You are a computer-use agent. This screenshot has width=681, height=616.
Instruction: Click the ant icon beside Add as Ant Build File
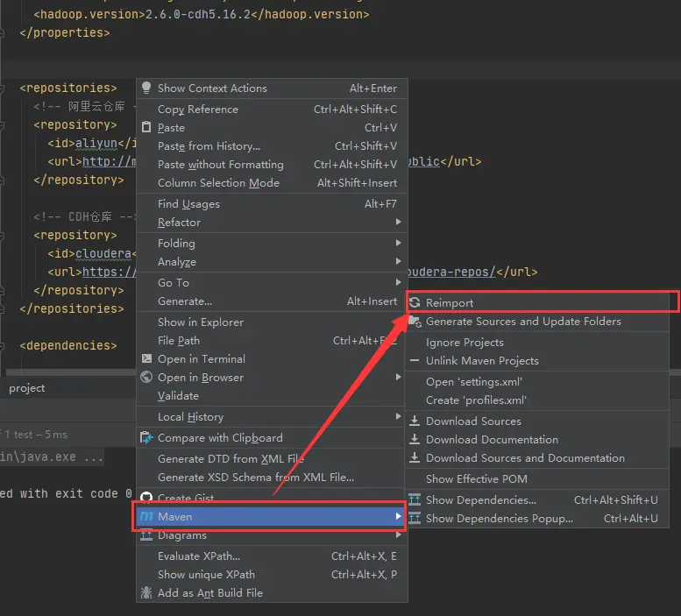click(x=146, y=592)
